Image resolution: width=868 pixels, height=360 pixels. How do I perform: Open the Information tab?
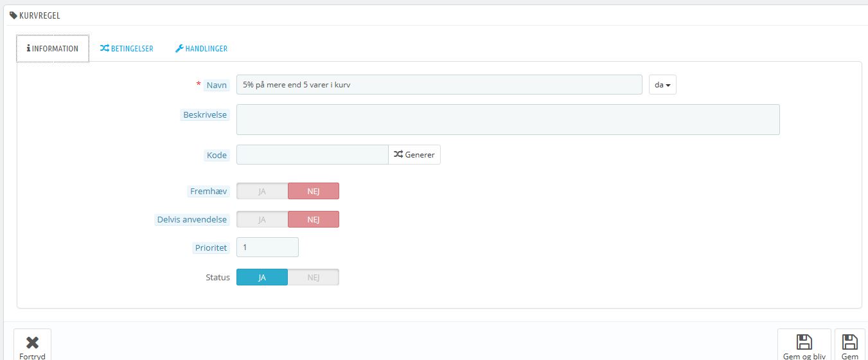pyautogui.click(x=53, y=48)
